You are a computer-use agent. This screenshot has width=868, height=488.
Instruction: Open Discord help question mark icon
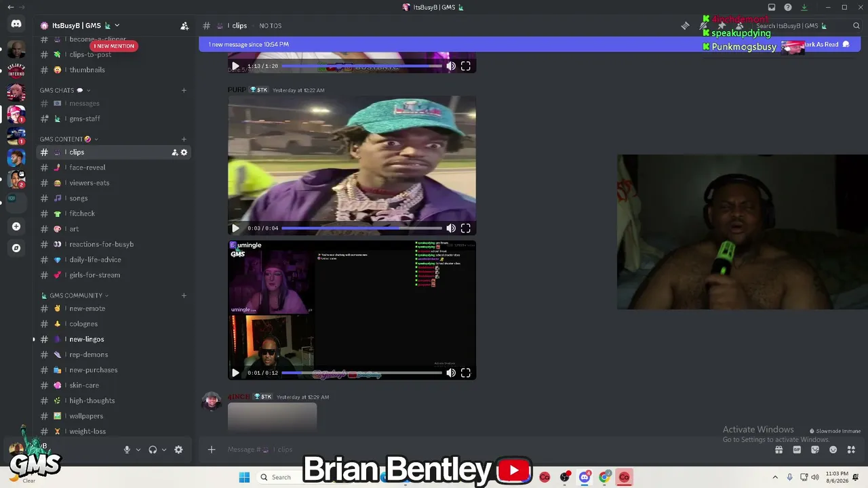click(x=788, y=7)
